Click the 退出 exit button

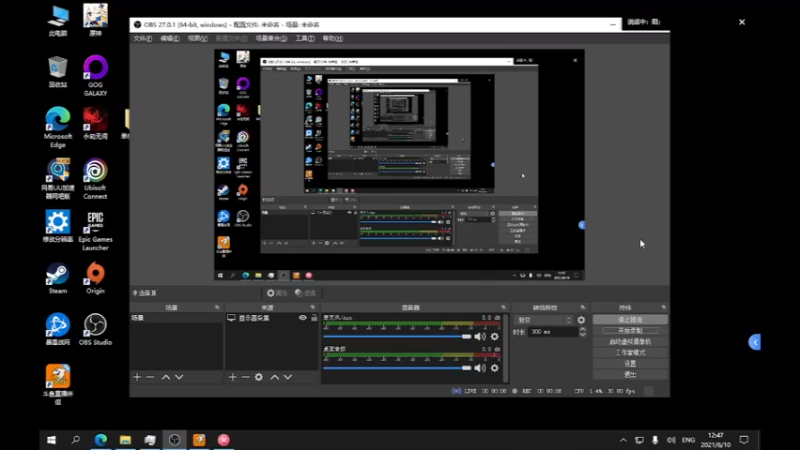tap(630, 374)
